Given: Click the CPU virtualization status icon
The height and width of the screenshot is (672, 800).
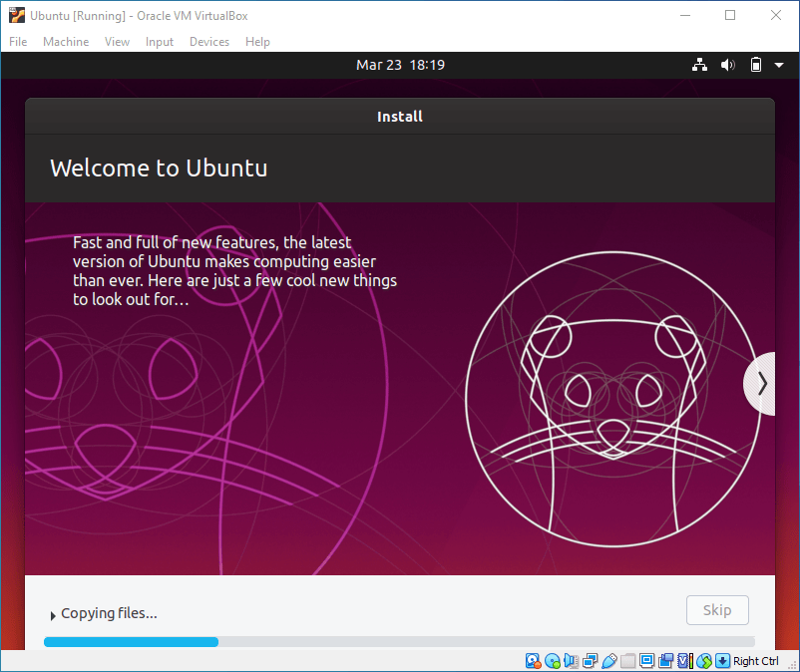Looking at the screenshot, I should point(685,661).
